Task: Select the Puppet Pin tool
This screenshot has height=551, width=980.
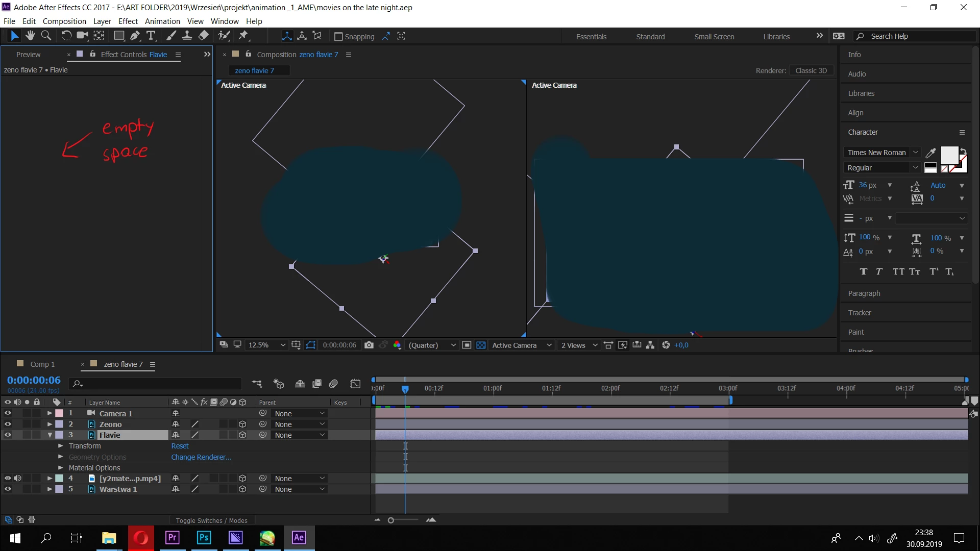Action: (243, 36)
